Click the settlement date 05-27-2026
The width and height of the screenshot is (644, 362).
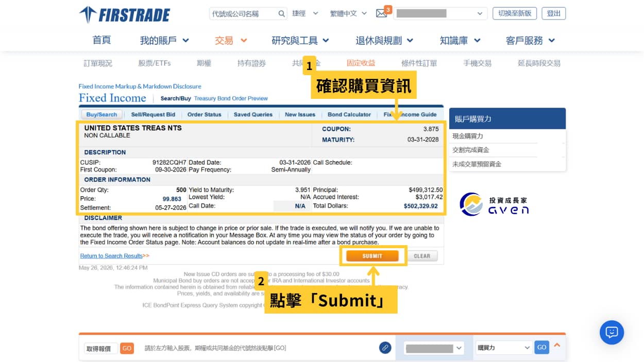[x=171, y=208]
